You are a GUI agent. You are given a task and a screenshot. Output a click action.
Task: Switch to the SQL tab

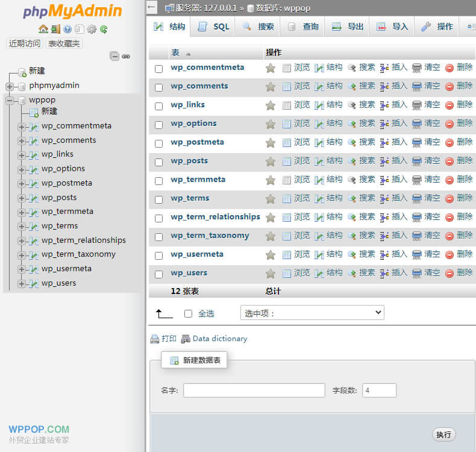(x=215, y=27)
